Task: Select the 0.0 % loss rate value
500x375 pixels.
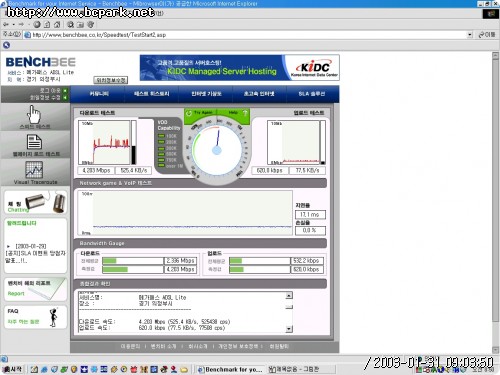Action: [310, 230]
